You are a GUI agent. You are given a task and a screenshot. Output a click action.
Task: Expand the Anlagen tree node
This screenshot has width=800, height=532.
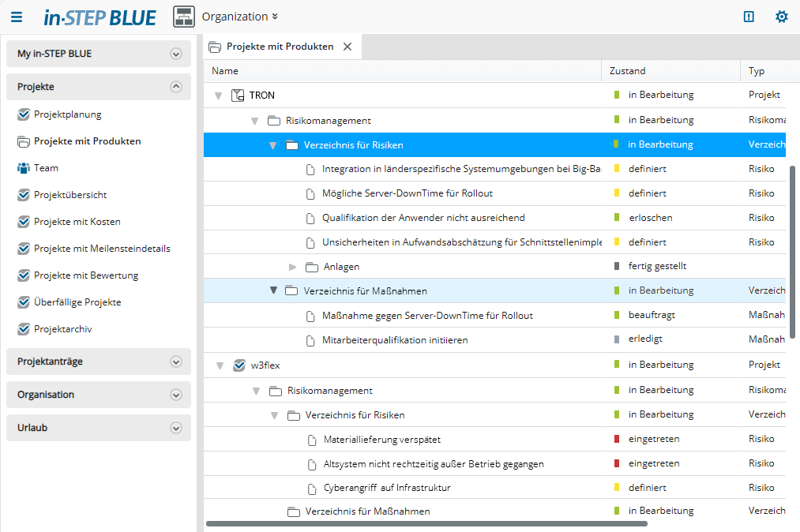(x=293, y=267)
